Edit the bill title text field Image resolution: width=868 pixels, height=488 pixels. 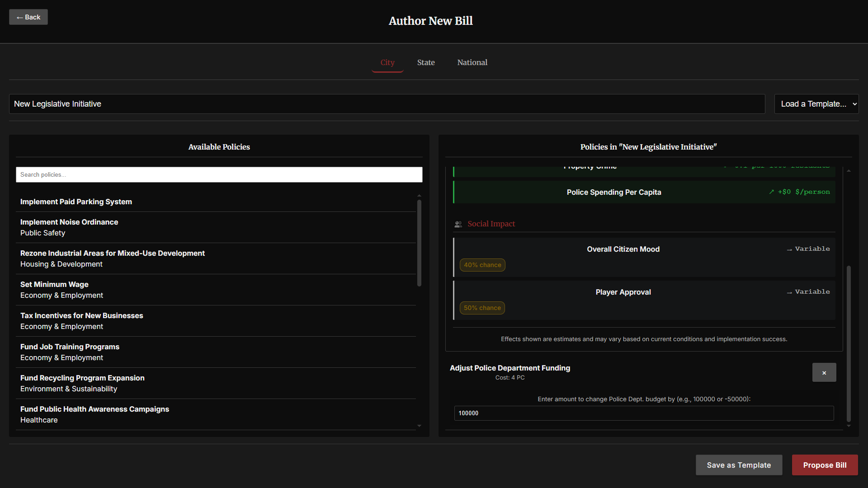pos(387,104)
